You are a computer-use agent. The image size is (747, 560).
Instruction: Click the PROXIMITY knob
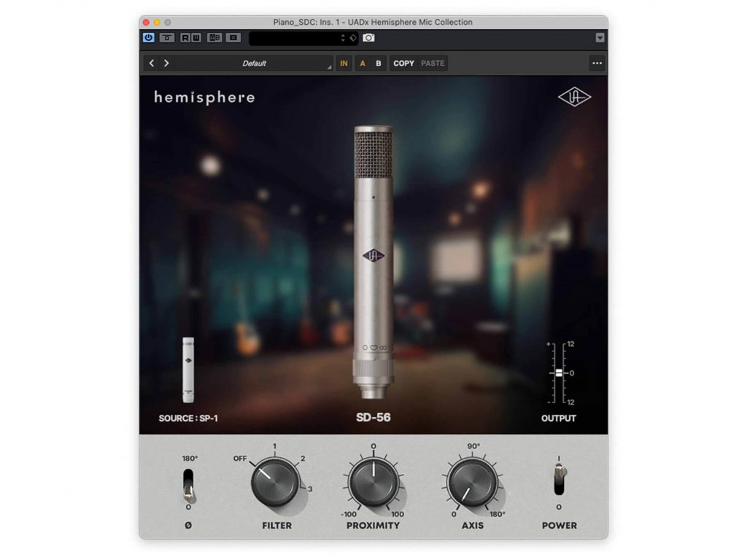pyautogui.click(x=373, y=483)
